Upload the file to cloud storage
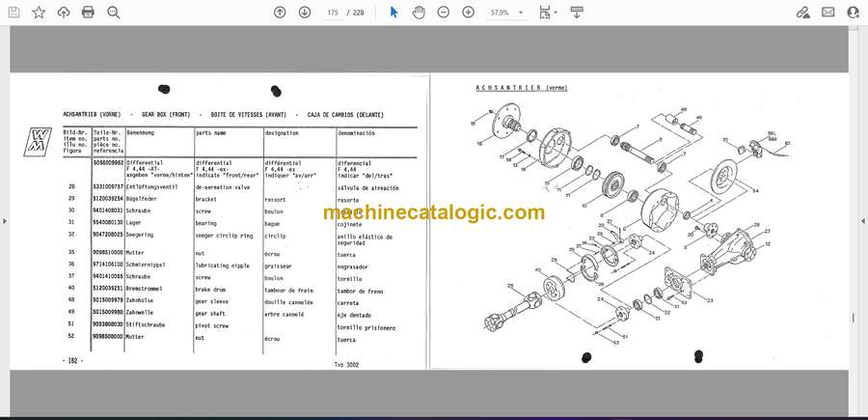 click(64, 13)
